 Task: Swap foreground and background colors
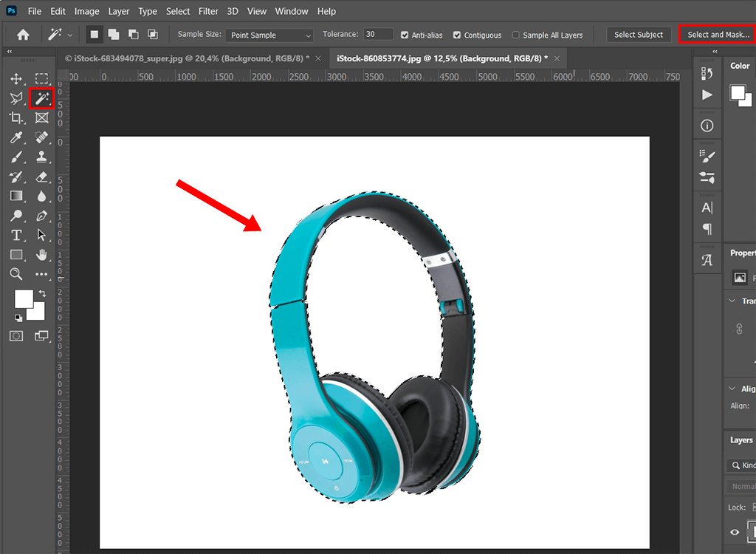tap(42, 293)
